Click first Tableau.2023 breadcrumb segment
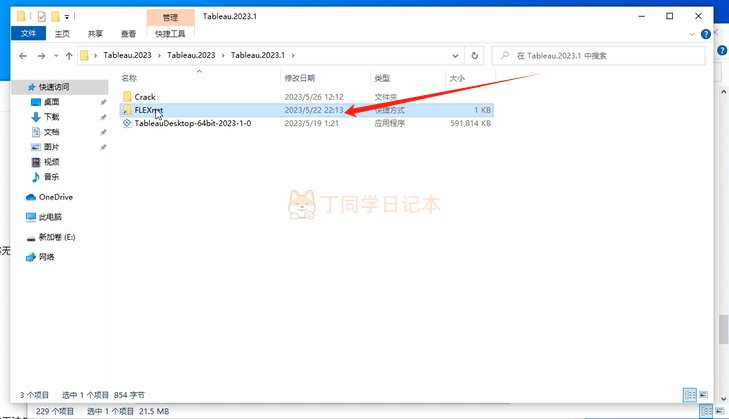This screenshot has width=729, height=419. pyautogui.click(x=127, y=55)
